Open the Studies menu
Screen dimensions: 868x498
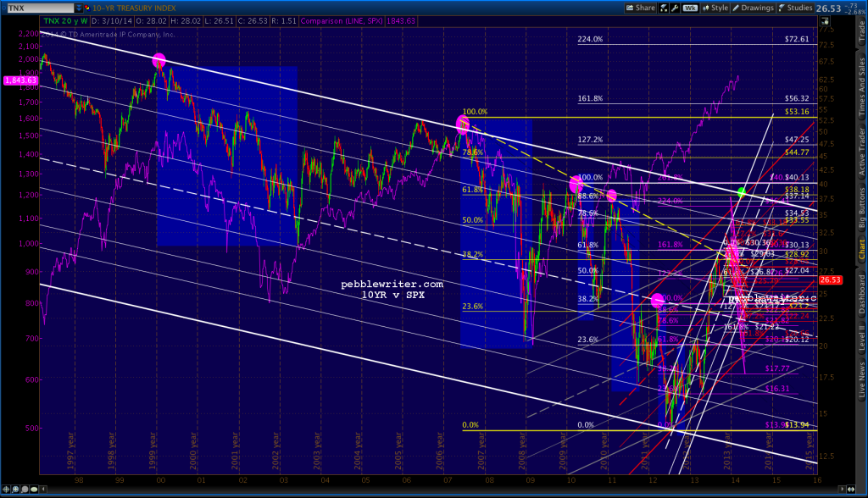pyautogui.click(x=795, y=8)
